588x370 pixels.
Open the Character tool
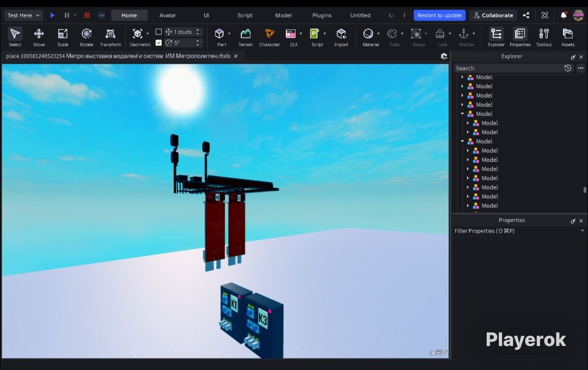269,37
